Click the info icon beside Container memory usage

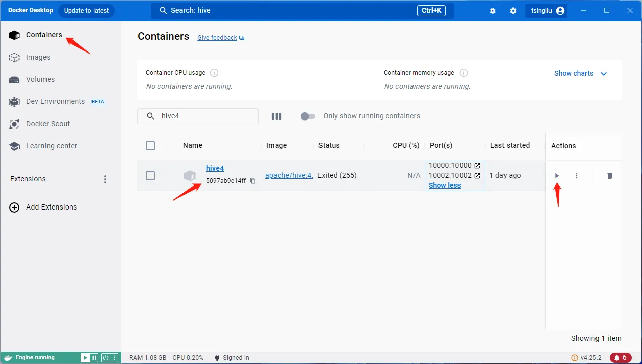click(x=464, y=73)
